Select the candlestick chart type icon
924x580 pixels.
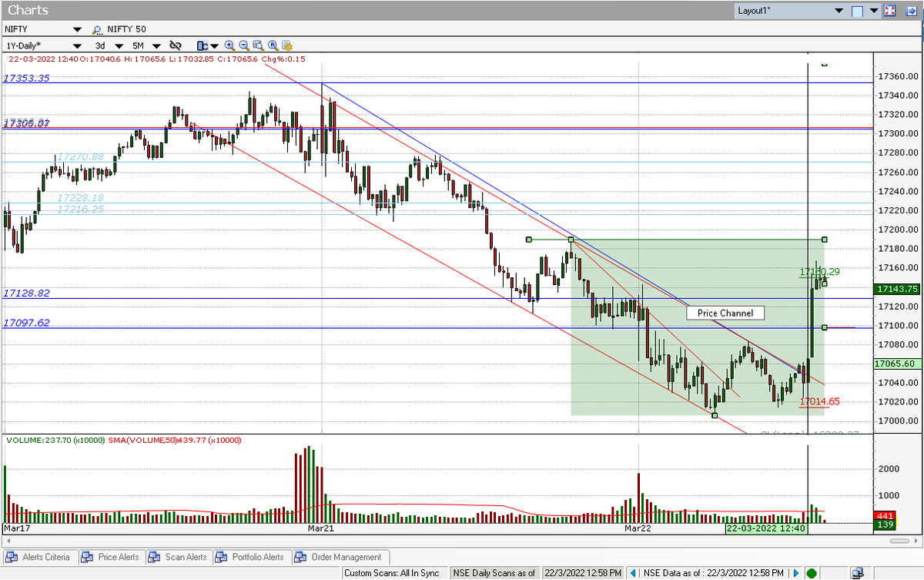[202, 45]
